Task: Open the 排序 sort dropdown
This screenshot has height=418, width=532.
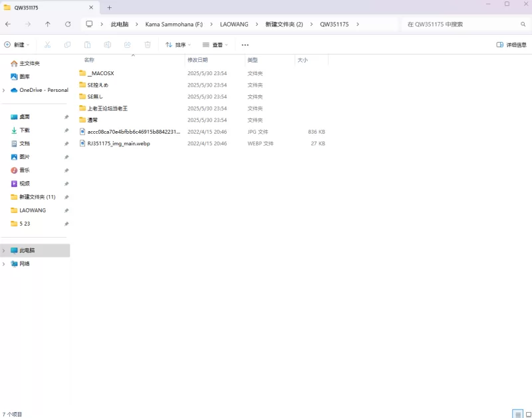Action: 178,45
